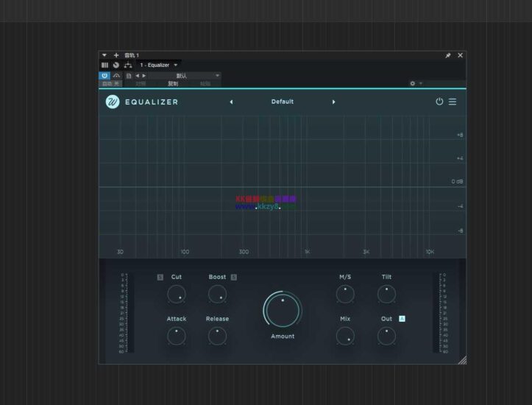
Task: Open the Default preset name menu
Action: [282, 102]
